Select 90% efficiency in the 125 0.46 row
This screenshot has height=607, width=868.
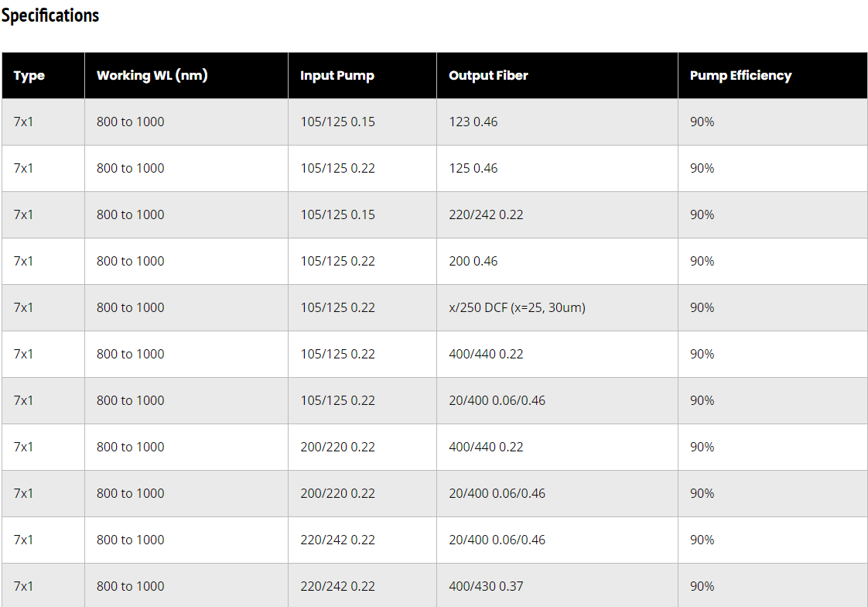[702, 168]
